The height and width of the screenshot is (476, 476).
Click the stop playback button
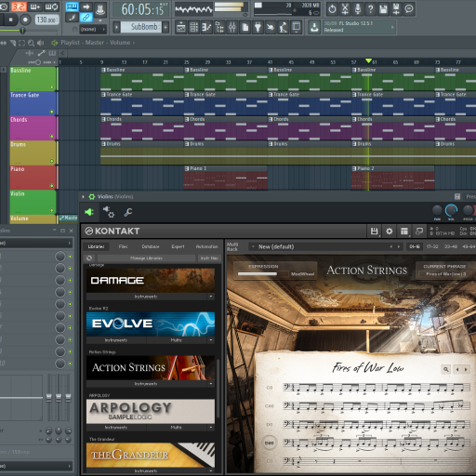[10, 20]
